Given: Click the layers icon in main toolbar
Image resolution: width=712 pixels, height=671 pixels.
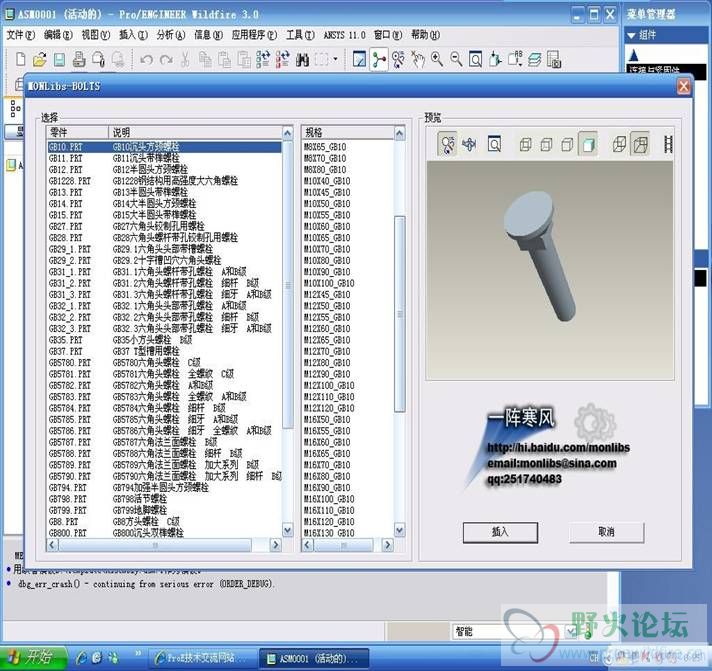Looking at the screenshot, I should 535,59.
